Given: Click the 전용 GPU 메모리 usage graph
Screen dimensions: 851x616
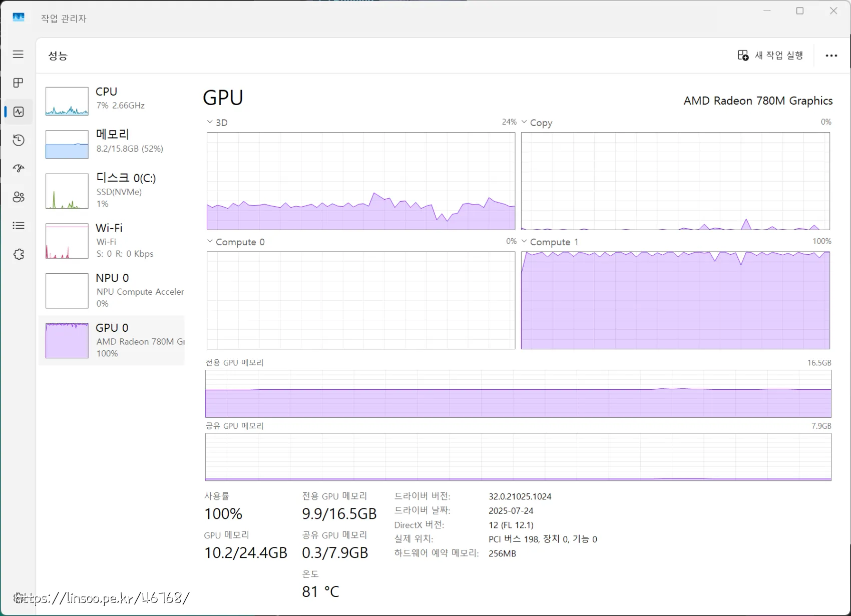Looking at the screenshot, I should pos(518,394).
